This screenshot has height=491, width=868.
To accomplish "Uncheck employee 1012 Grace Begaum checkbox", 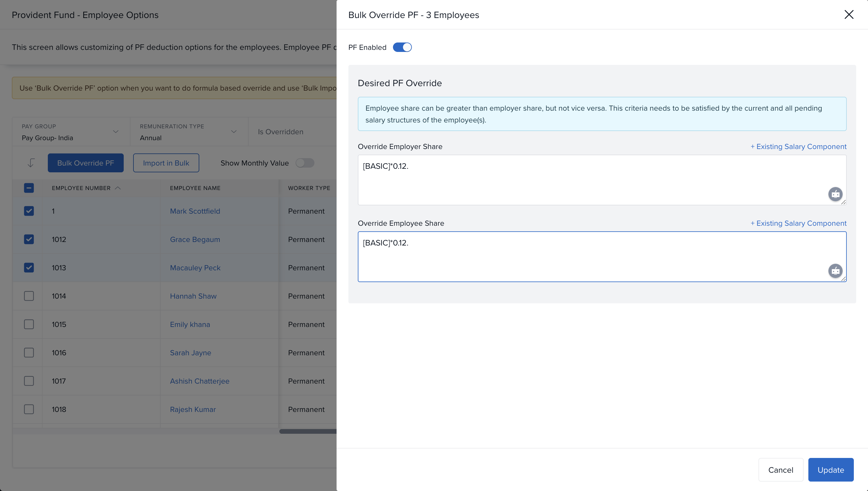I will (x=29, y=239).
